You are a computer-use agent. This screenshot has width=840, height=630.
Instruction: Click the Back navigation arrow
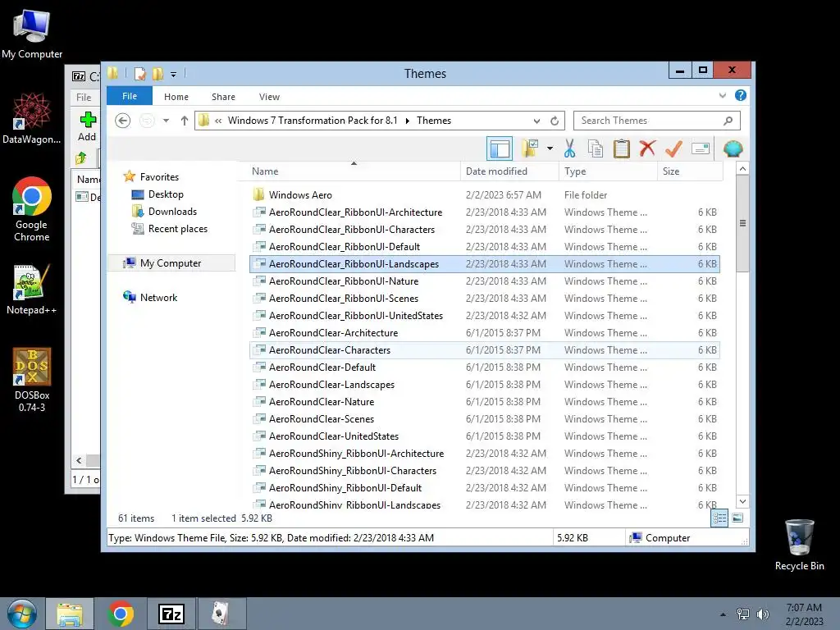point(123,121)
